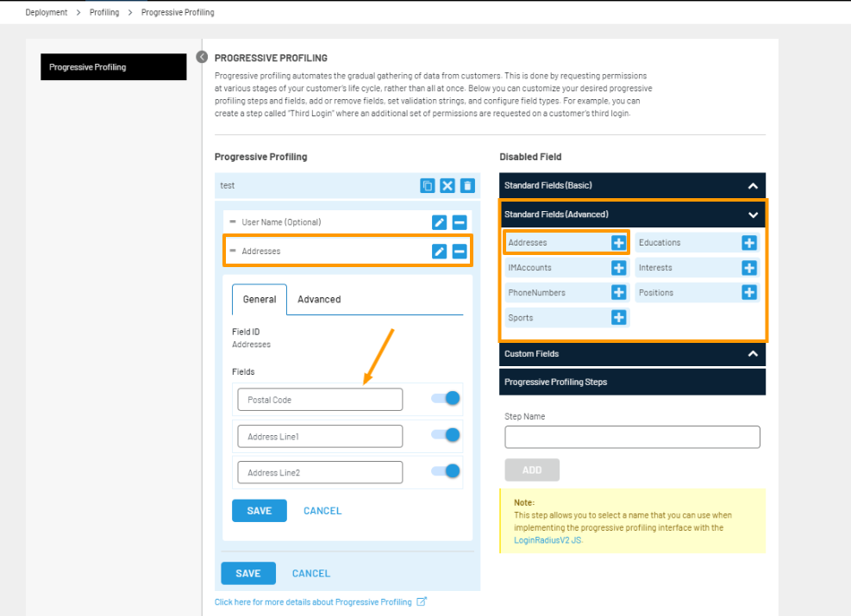Collapse the Standard Fields (Advanced) section
851x616 pixels.
point(753,214)
